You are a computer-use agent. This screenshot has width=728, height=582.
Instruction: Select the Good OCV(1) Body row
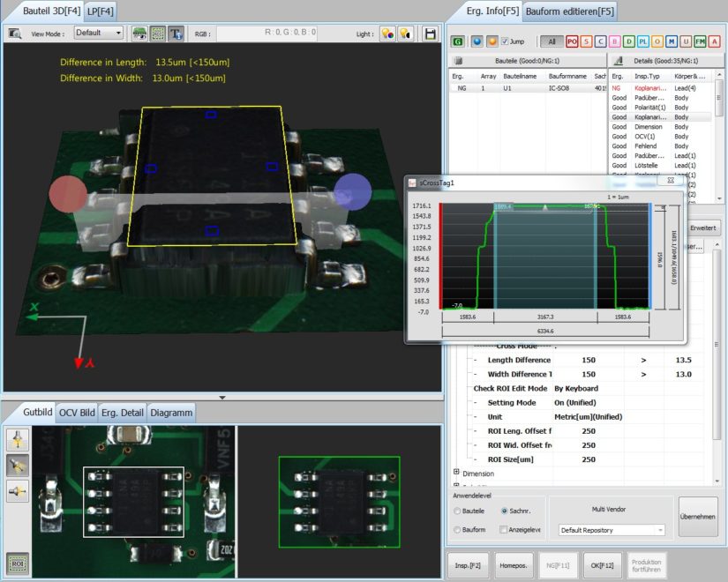click(x=662, y=137)
